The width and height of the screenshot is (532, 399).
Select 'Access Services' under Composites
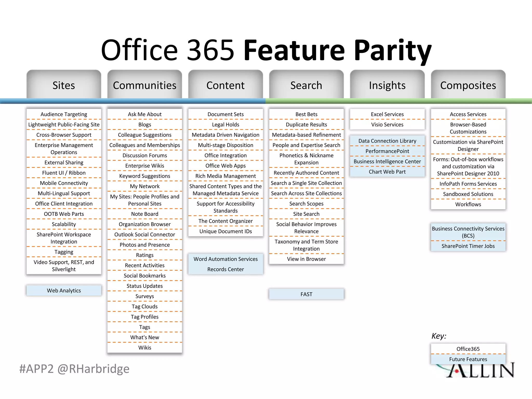point(468,114)
